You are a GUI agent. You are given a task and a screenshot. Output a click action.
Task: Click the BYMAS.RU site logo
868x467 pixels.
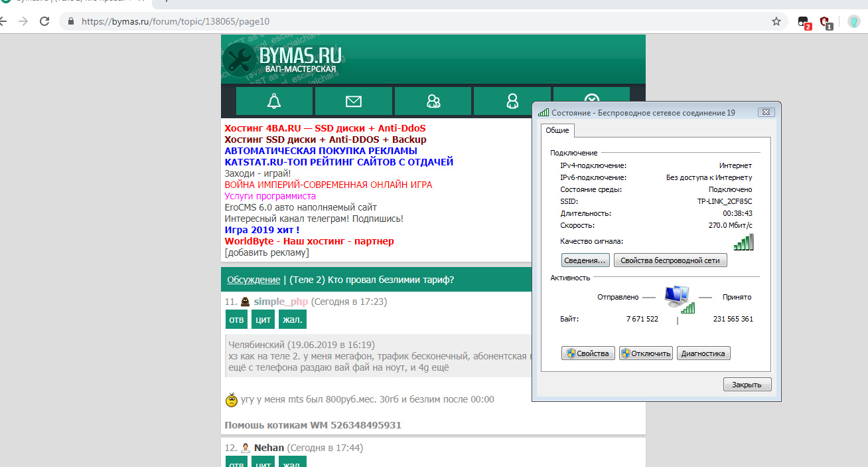pyautogui.click(x=282, y=58)
